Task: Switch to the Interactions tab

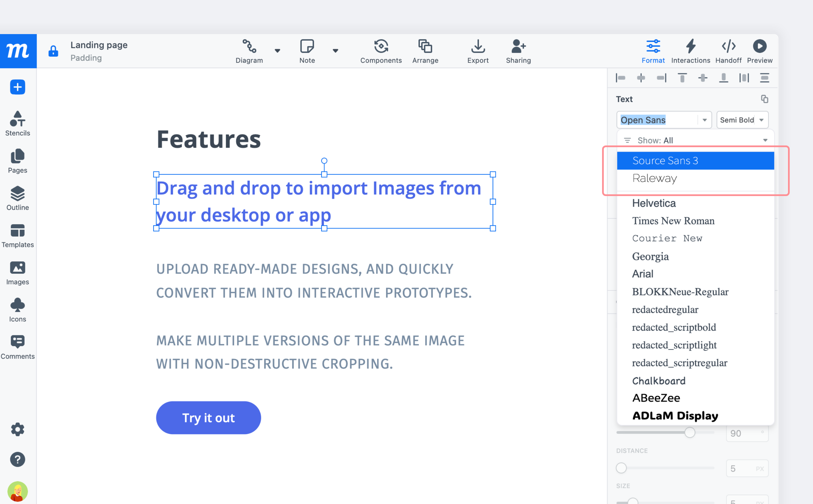Action: pos(690,51)
